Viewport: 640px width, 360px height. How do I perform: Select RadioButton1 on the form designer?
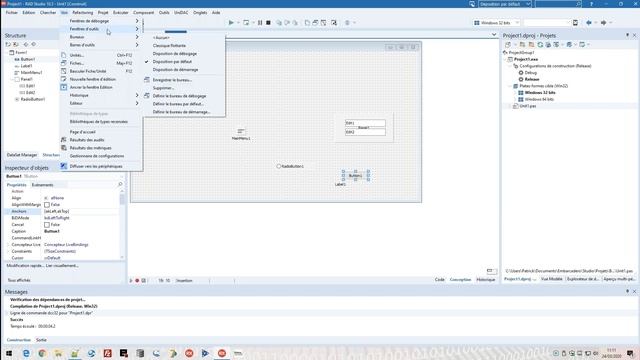pyautogui.click(x=290, y=167)
